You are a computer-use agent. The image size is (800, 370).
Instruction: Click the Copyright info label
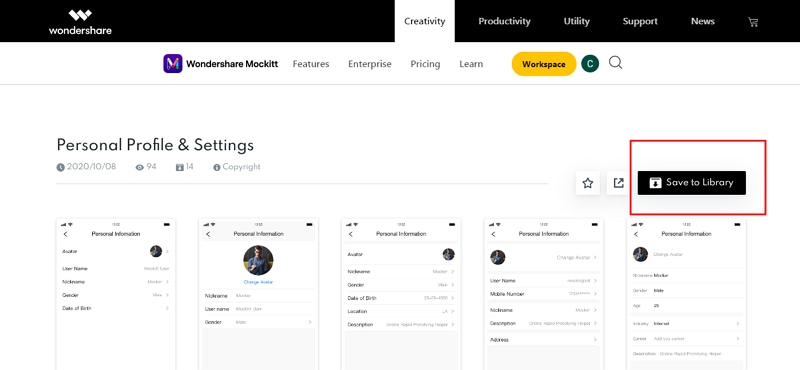(x=237, y=167)
